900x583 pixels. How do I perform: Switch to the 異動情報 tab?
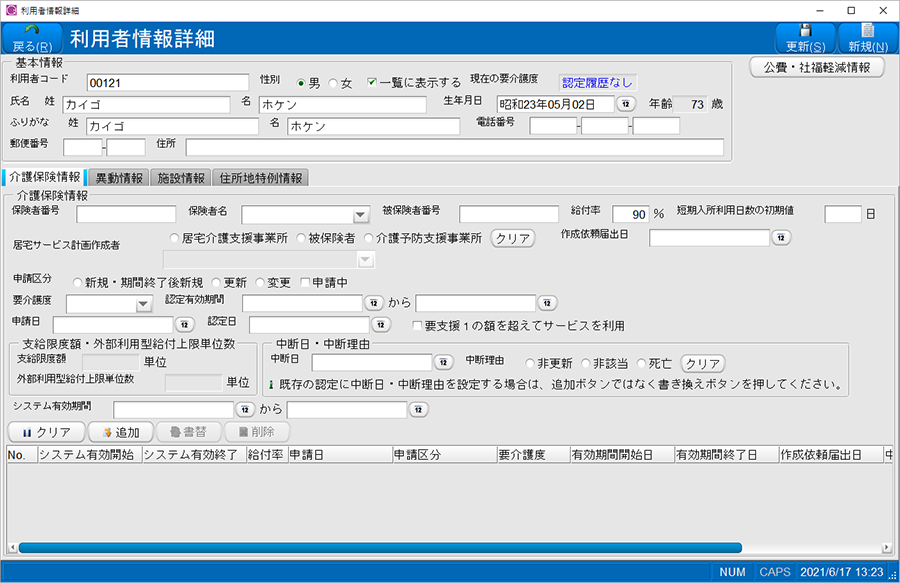pyautogui.click(x=117, y=178)
